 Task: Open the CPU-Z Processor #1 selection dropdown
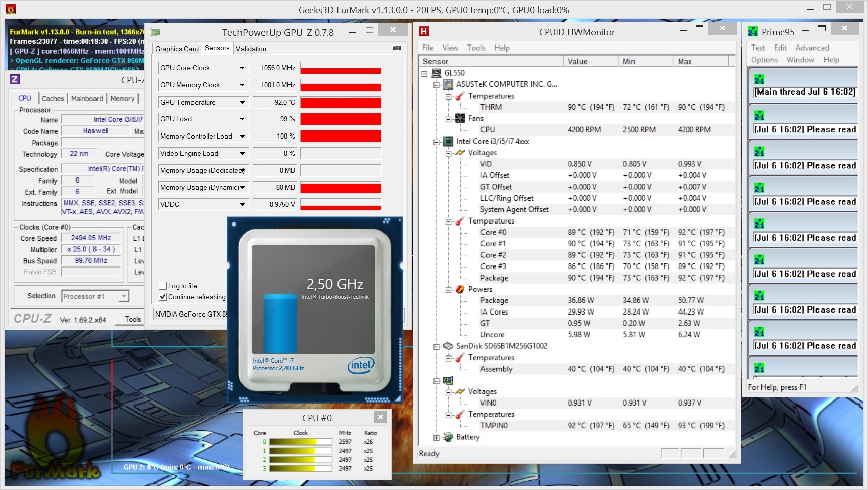coord(124,296)
